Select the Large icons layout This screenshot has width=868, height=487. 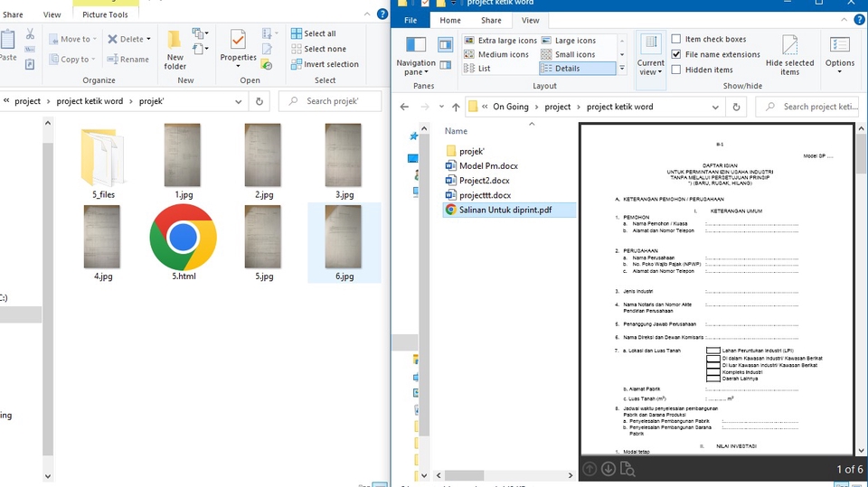point(569,41)
